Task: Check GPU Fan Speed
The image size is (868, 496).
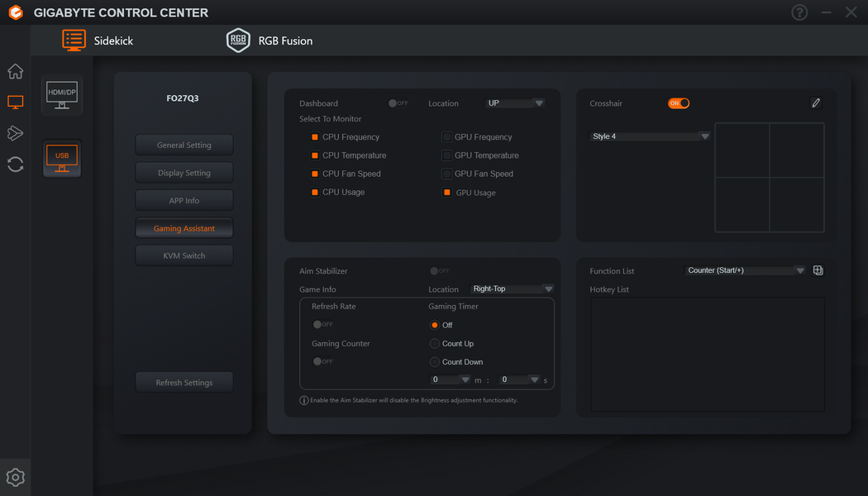Action: click(x=446, y=174)
